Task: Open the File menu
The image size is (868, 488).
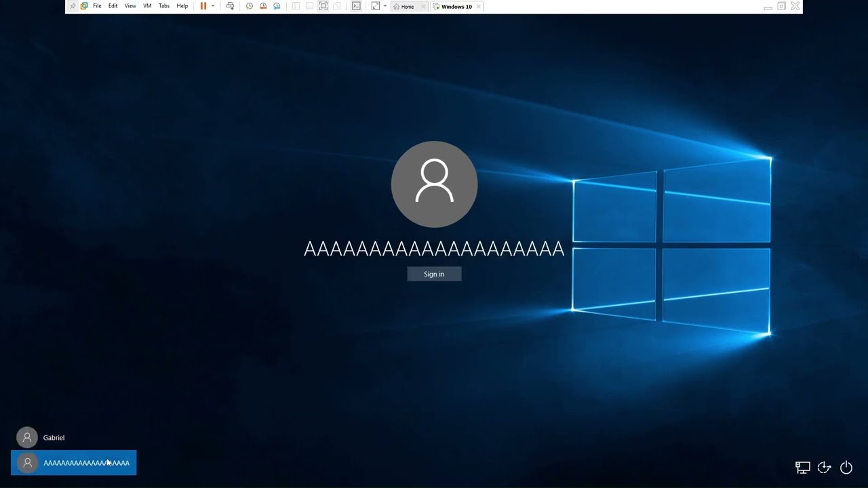Action: pyautogui.click(x=97, y=6)
